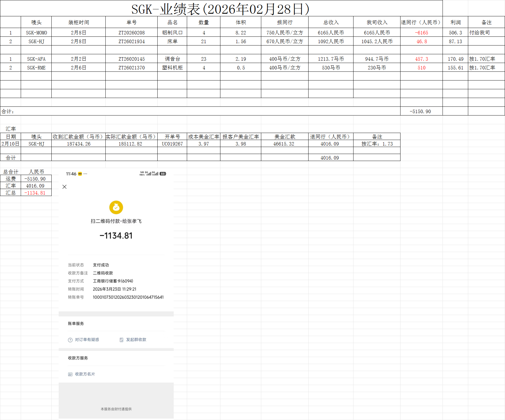Tap the checklist icon beside 发起群收款
Viewport: 505px width, 420px height.
coord(121,340)
